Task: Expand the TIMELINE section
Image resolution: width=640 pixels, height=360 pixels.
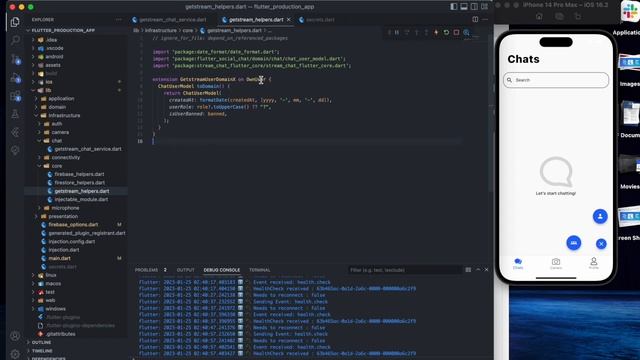Action: [x=42, y=351]
